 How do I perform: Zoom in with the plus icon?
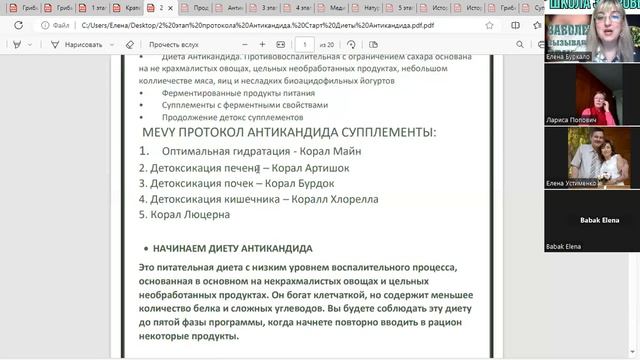tap(262, 44)
